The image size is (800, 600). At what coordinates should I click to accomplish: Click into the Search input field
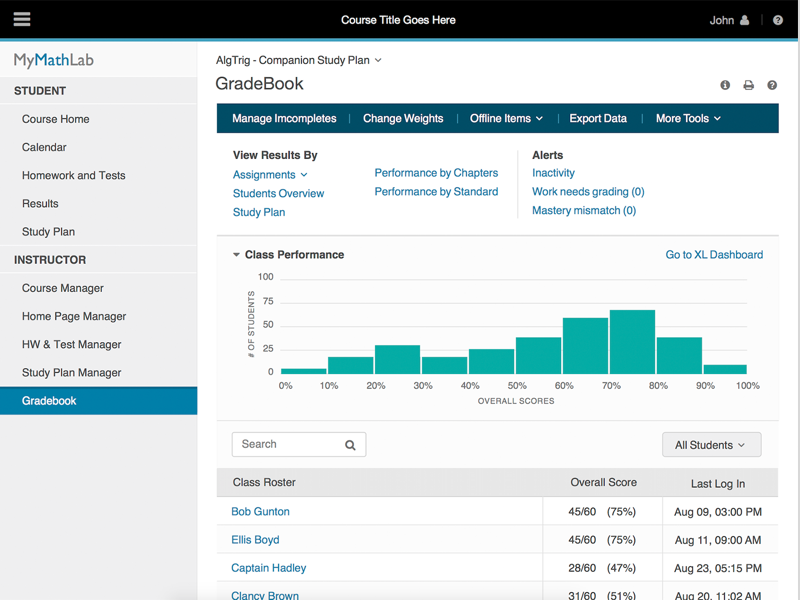point(286,445)
